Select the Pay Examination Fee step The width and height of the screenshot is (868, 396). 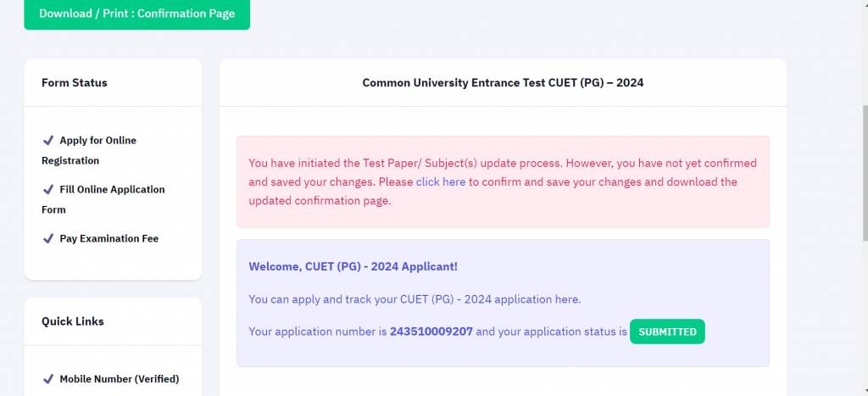(108, 238)
